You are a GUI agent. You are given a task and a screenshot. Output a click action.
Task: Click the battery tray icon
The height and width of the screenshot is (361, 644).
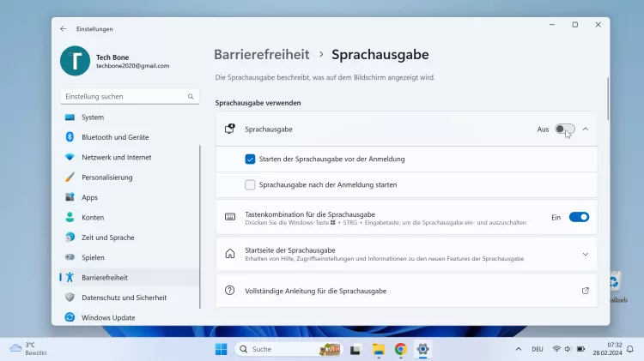click(580, 349)
